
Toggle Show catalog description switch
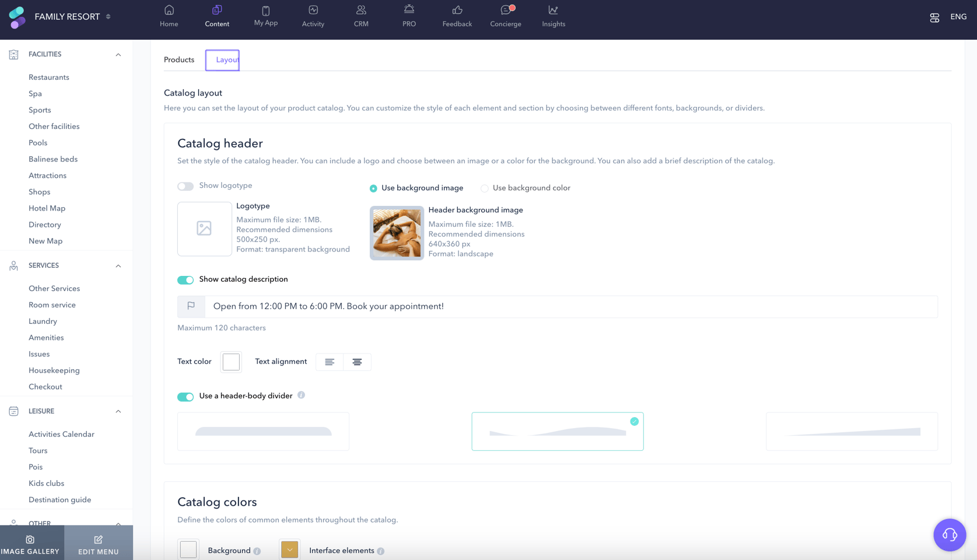185,280
